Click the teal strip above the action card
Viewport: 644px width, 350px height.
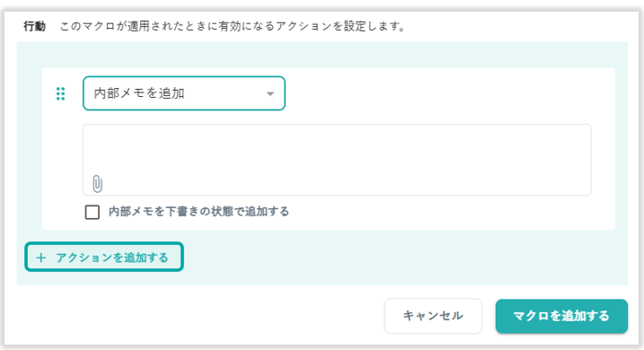coord(322,55)
